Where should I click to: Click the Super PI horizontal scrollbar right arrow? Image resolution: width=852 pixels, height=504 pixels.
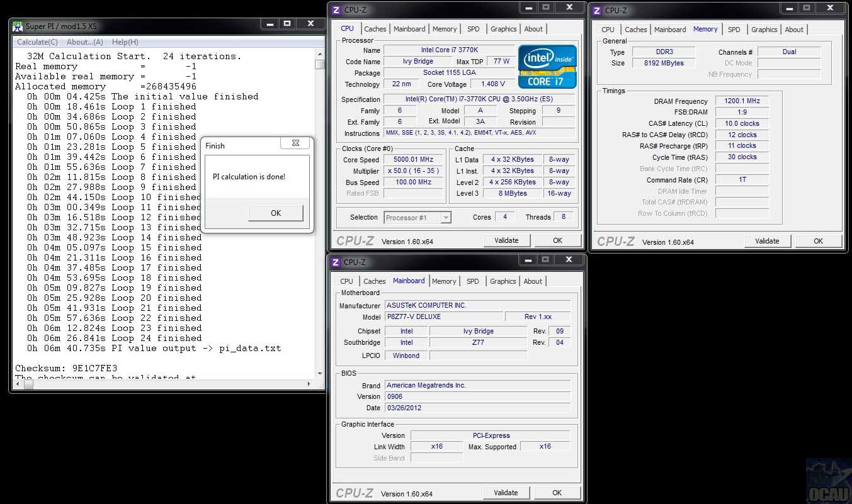(309, 384)
